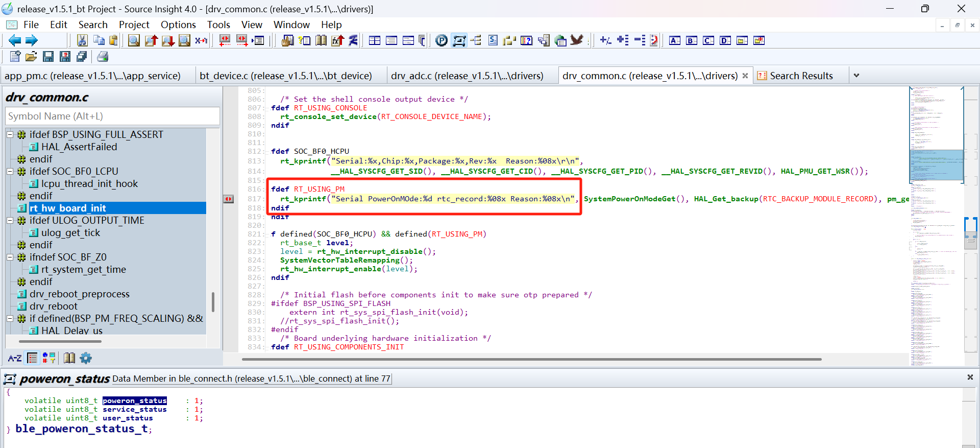The height and width of the screenshot is (448, 980).
Task: Toggle sort-by-symbol-type icon in symbol panel
Action: pos(49,358)
